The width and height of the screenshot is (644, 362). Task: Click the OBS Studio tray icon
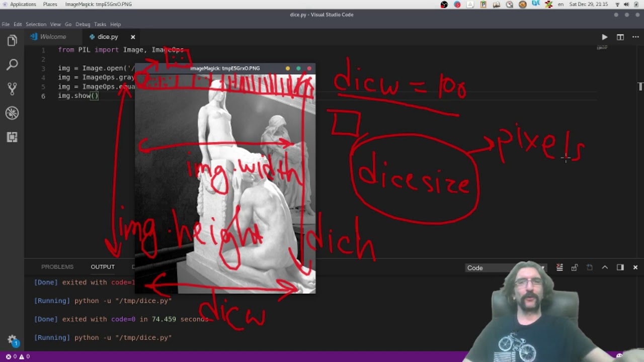444,4
